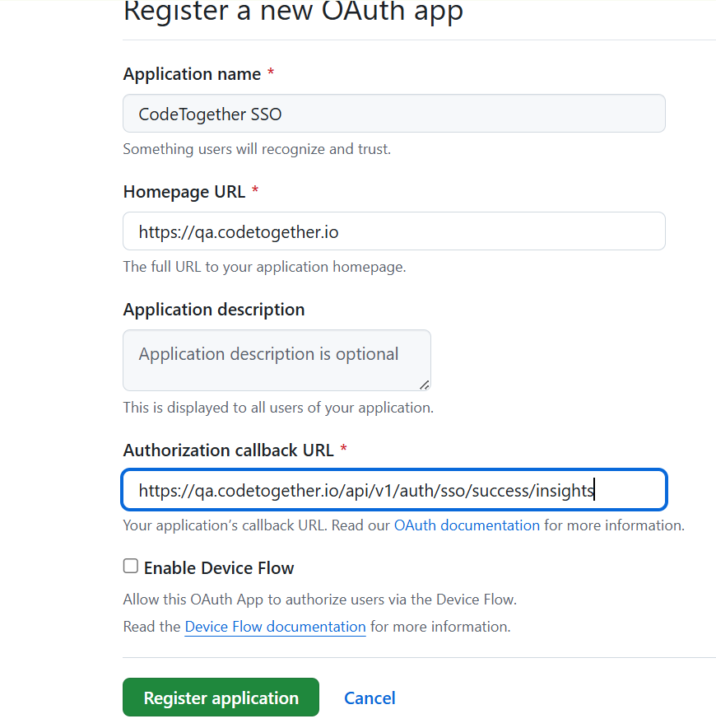Click the "Authorization callback URL" label
This screenshot has height=728, width=716.
229,450
